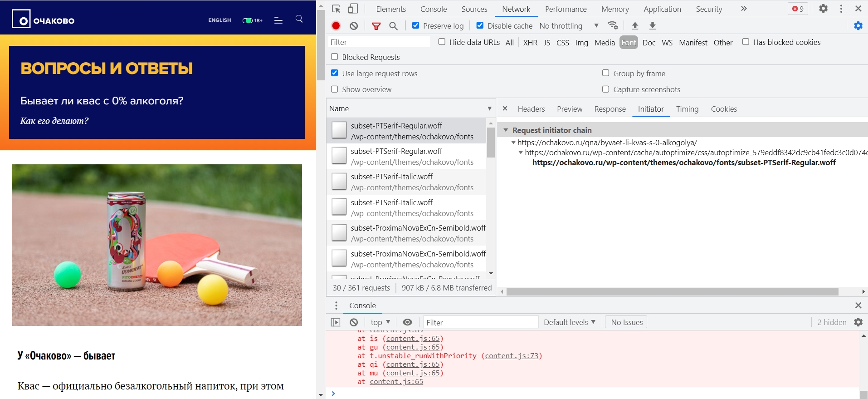Click the horizontal scrollbar in initiator pane
Image resolution: width=868 pixels, height=399 pixels.
tap(672, 291)
